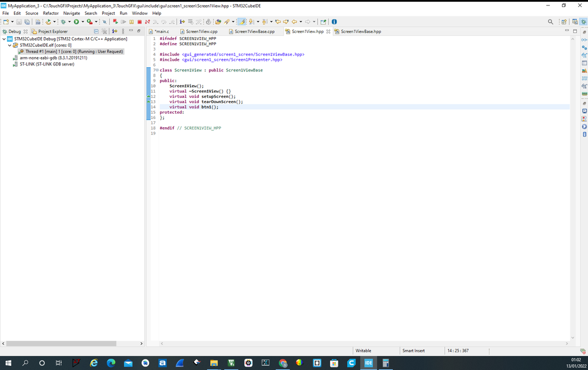Image resolution: width=588 pixels, height=370 pixels.
Task: Open the External Tools dropdown arrow
Action: tap(96, 22)
